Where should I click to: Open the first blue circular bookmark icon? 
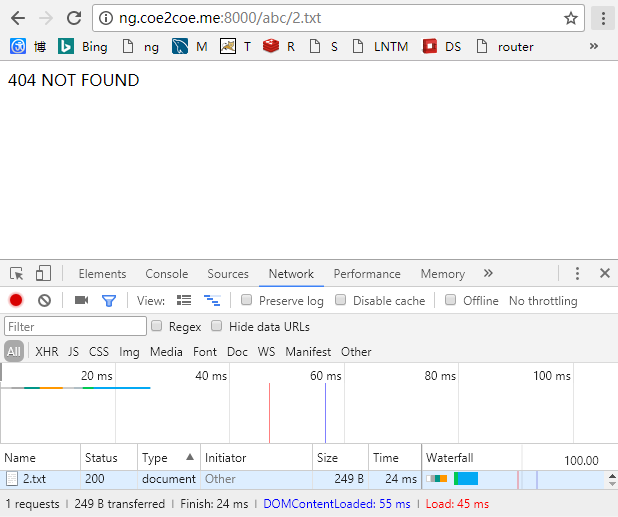(18, 46)
